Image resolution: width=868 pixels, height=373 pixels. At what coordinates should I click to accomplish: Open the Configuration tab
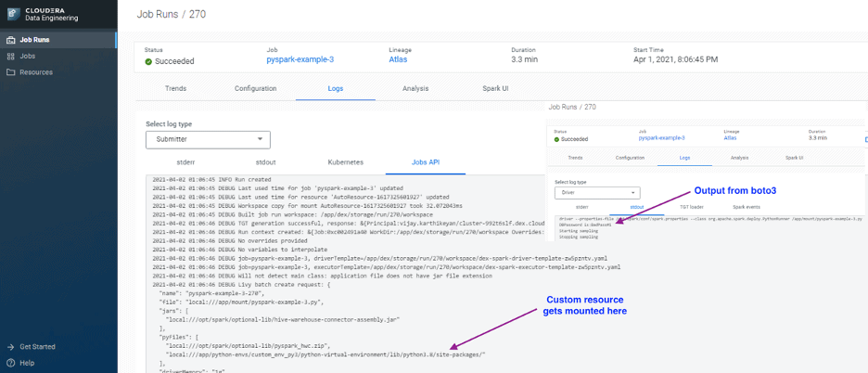click(x=255, y=89)
